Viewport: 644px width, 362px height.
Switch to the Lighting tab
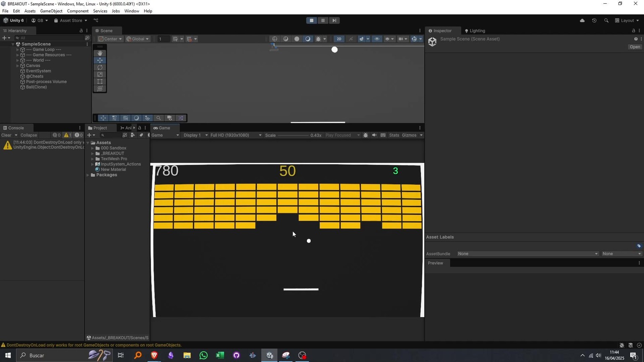(x=475, y=31)
